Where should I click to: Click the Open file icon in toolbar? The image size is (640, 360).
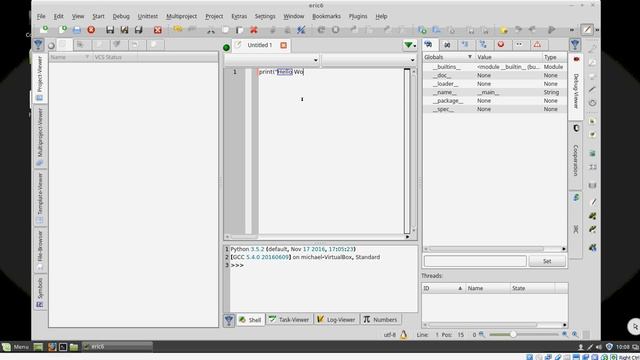[x=62, y=29]
